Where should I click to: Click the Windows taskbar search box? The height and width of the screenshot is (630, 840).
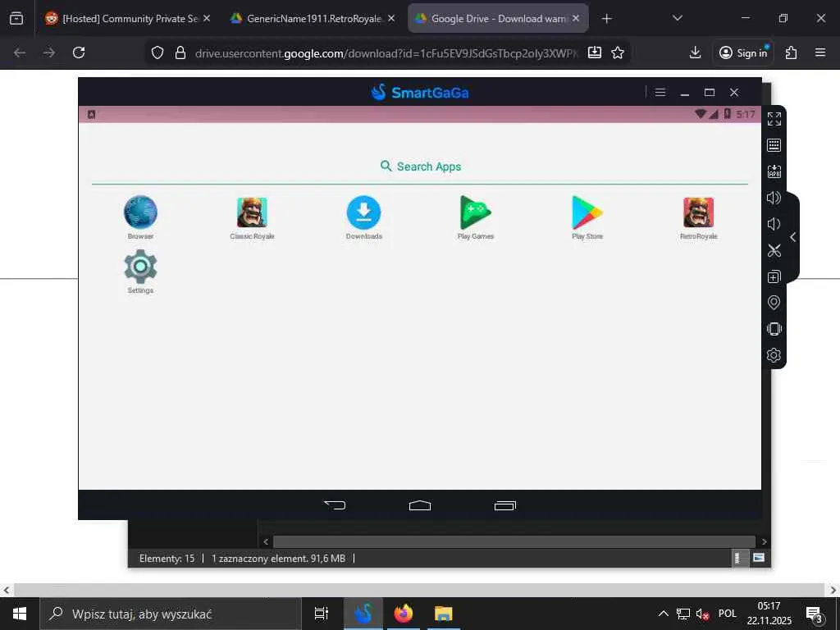point(171,614)
